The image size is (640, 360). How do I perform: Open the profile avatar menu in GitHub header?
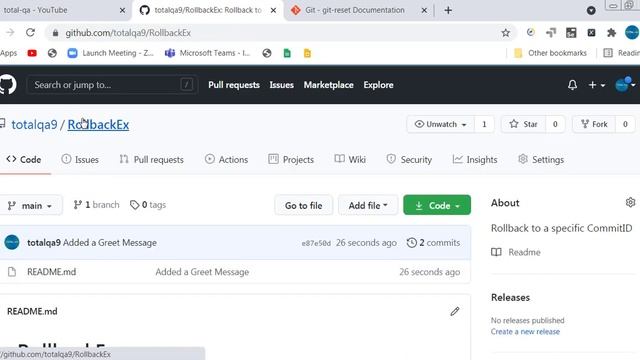(625, 84)
